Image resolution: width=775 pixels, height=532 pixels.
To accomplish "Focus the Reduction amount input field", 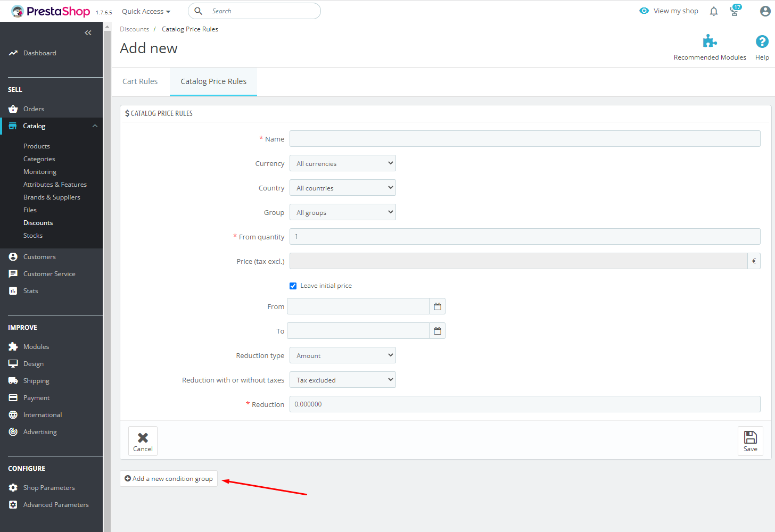I will (x=525, y=404).
